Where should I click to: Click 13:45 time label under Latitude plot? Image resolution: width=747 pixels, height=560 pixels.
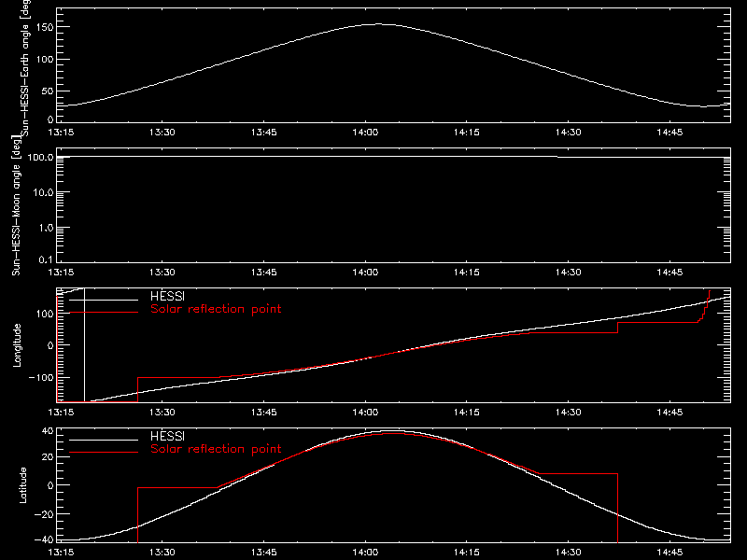pyautogui.click(x=264, y=553)
